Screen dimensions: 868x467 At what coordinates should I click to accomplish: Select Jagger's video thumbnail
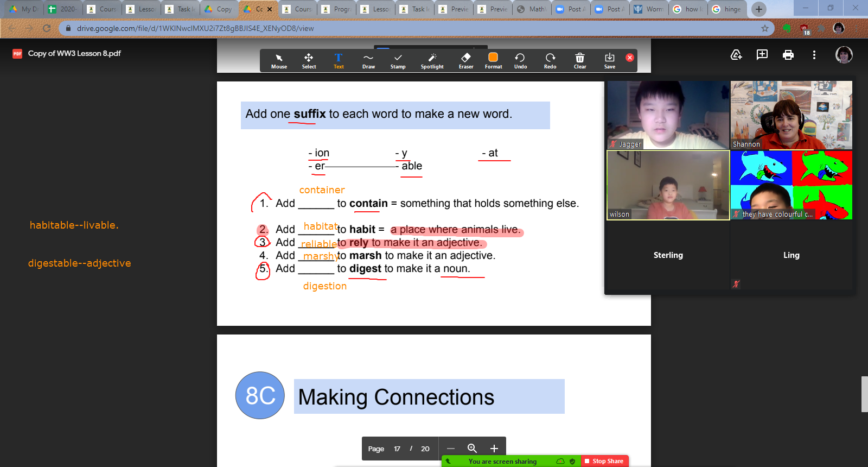click(668, 115)
